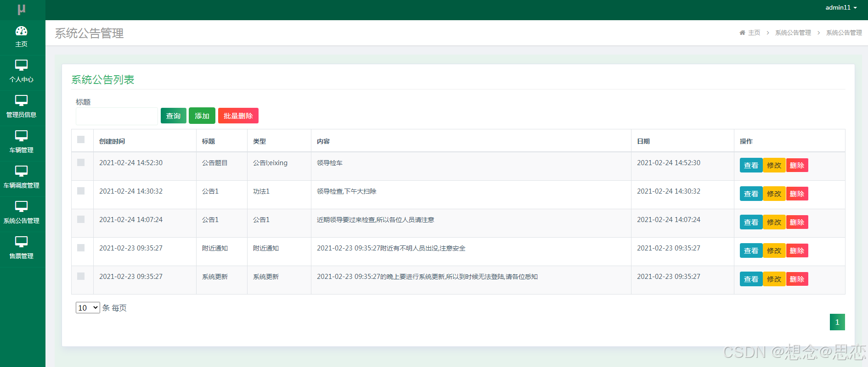Screen dimensions: 868x367
Task: Click the 系统公告列表 panel heading
Action: pyautogui.click(x=103, y=80)
